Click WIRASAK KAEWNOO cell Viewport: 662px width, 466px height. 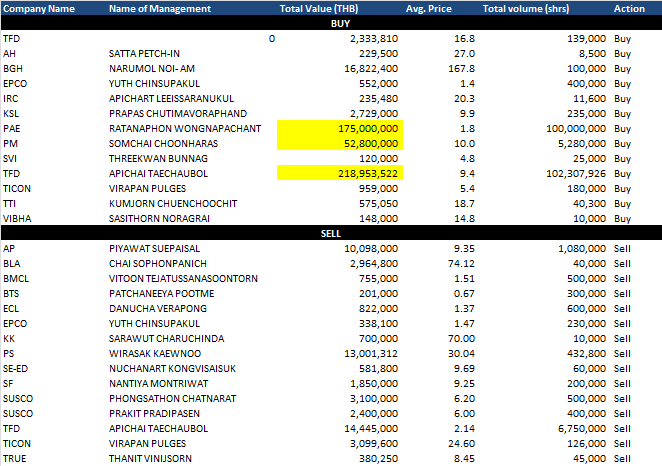pos(155,353)
